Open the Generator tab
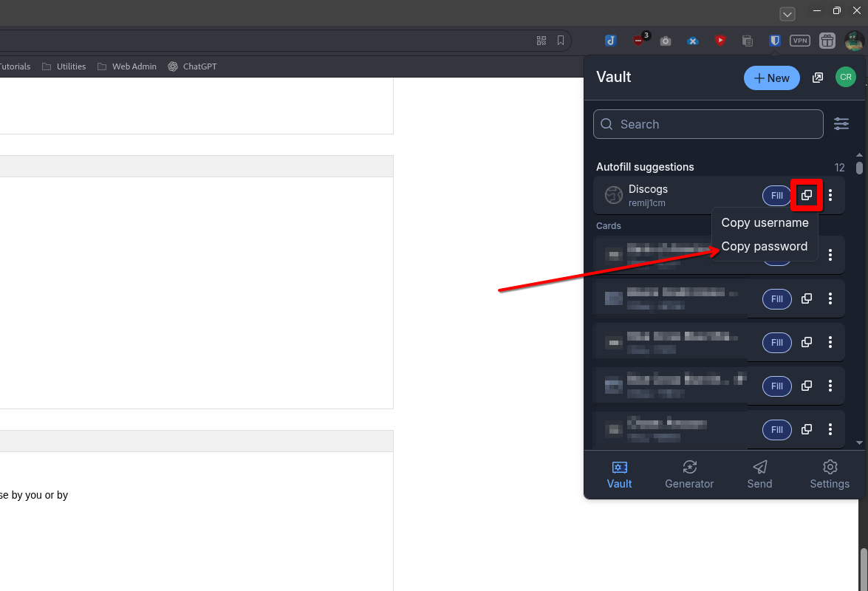This screenshot has height=591, width=868. pos(689,474)
